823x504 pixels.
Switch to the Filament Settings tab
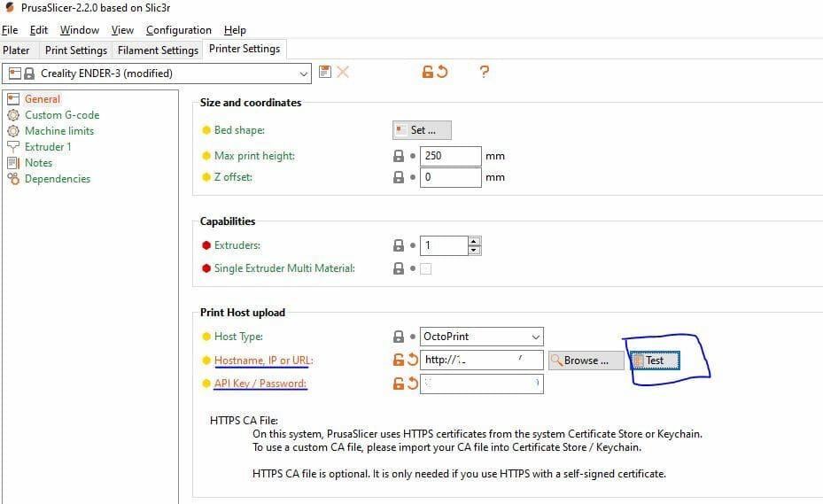tap(158, 50)
